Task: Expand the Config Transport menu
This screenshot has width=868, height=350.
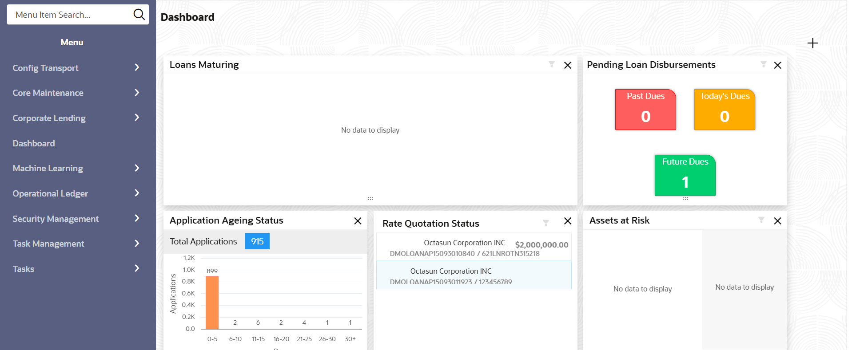Action: pos(76,68)
